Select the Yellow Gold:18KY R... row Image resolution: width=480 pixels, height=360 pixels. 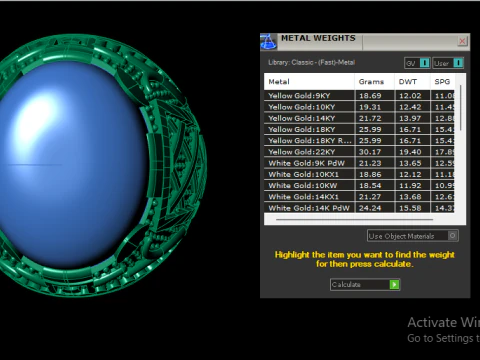click(x=359, y=141)
